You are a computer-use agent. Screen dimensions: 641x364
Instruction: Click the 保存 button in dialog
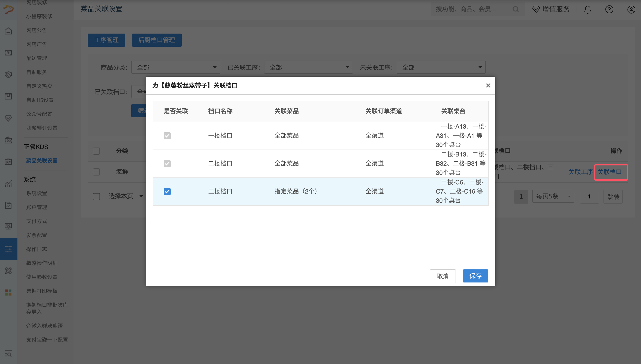475,276
